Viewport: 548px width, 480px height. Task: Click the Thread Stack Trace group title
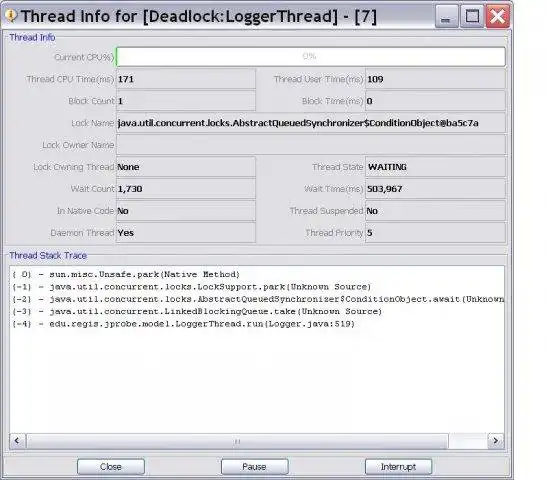(48, 256)
